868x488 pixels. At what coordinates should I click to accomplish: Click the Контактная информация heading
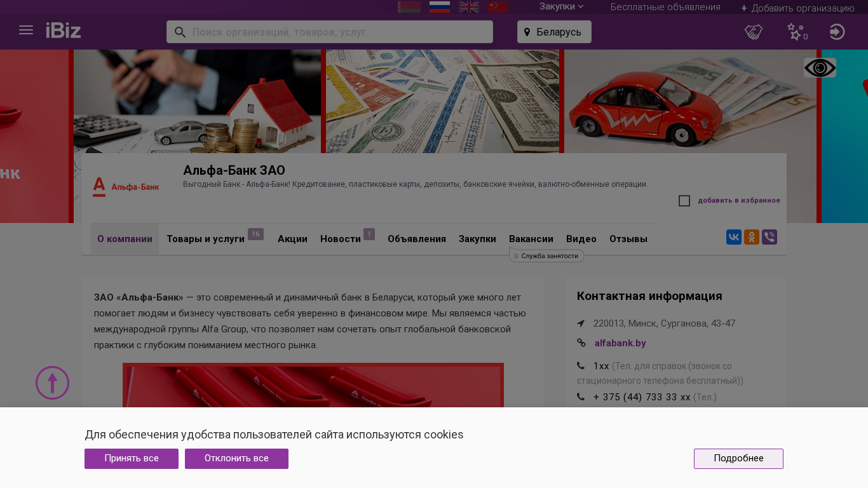point(649,296)
